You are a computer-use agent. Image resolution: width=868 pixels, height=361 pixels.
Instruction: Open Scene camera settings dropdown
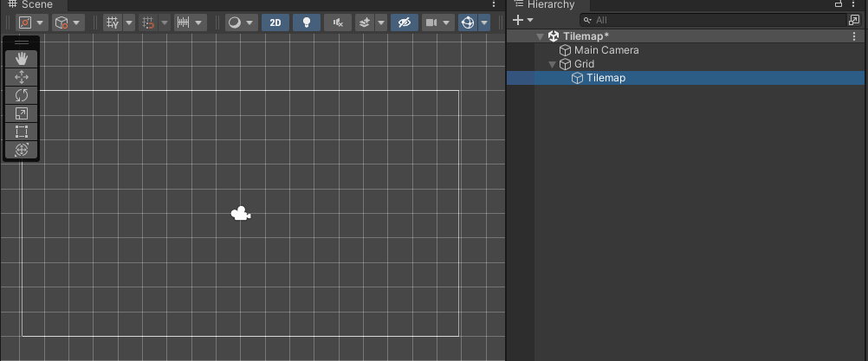pyautogui.click(x=437, y=23)
